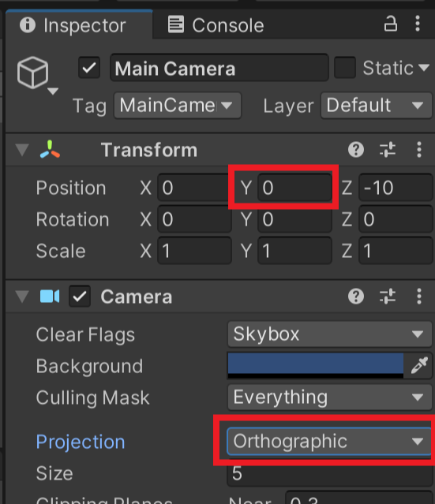Open the Console tab
The width and height of the screenshot is (435, 504).
click(216, 24)
